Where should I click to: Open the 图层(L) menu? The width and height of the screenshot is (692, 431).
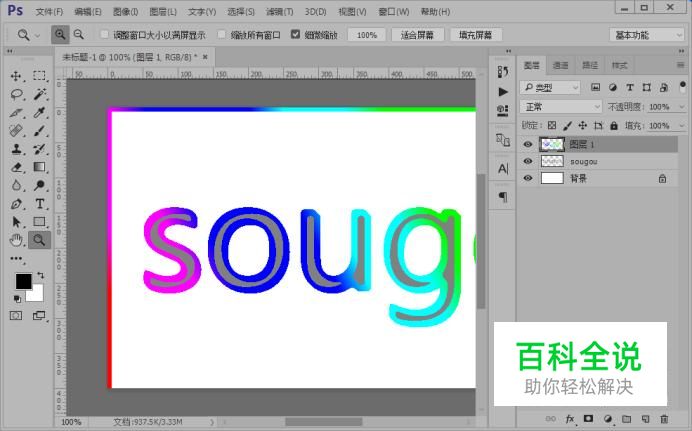[x=163, y=12]
